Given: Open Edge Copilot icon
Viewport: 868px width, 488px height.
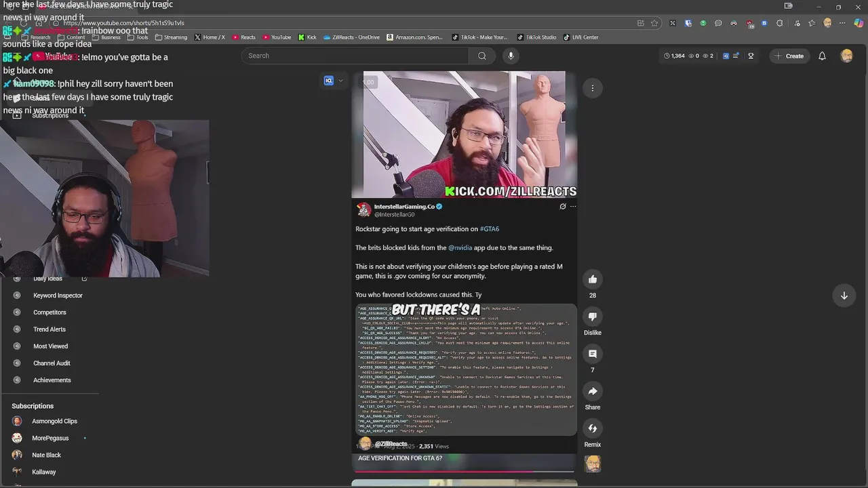Looking at the screenshot, I should [859, 23].
